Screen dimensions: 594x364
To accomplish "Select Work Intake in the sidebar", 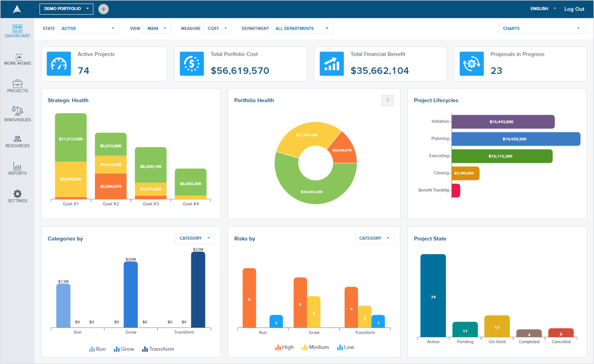I will point(17,59).
